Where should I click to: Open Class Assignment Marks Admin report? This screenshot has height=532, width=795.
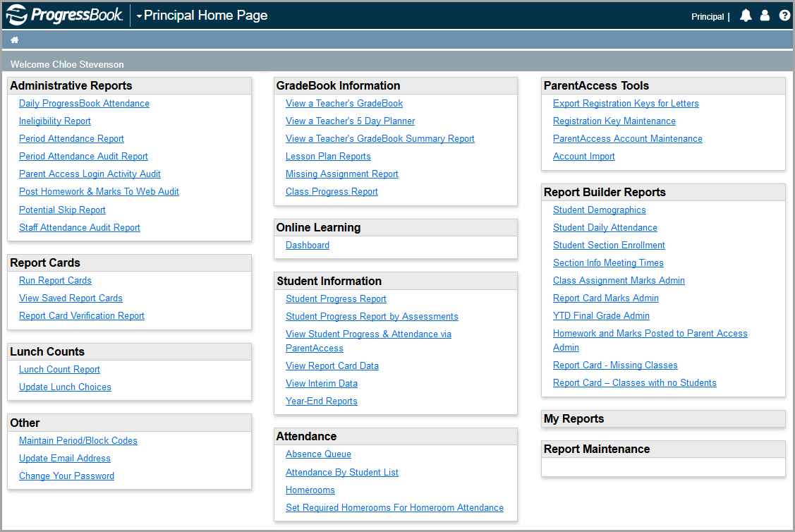[619, 280]
